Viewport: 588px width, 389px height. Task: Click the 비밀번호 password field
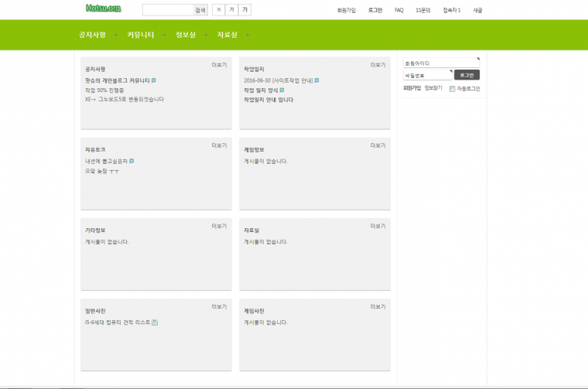pyautogui.click(x=427, y=75)
